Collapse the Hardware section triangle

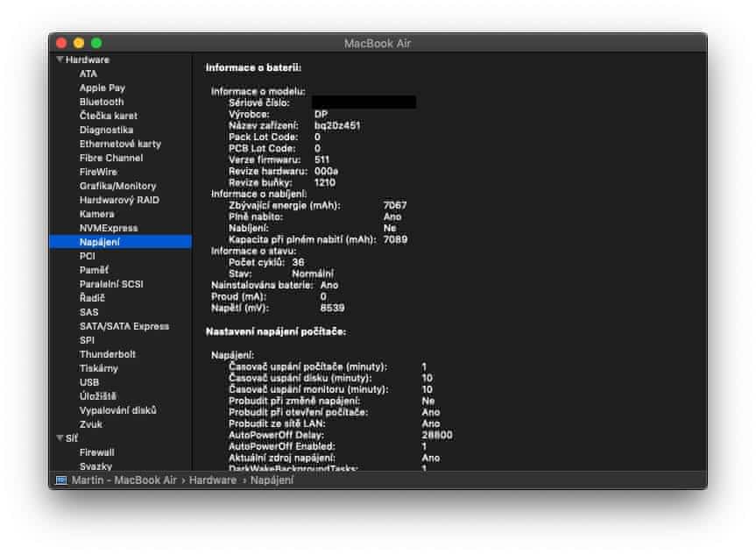coord(60,60)
